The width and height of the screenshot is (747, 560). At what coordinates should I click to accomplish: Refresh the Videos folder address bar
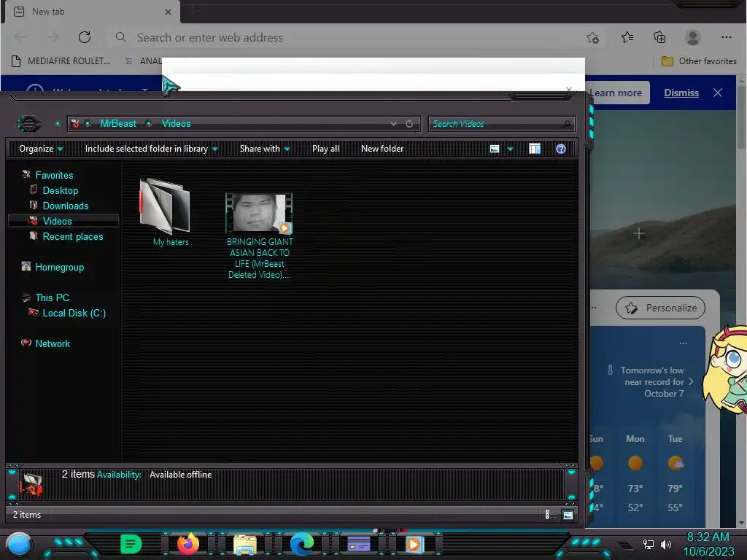tap(409, 124)
